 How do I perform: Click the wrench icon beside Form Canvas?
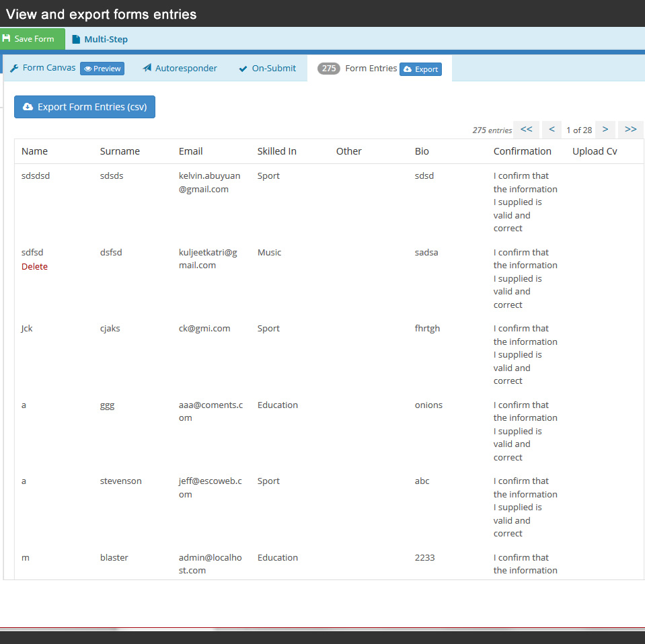click(14, 69)
